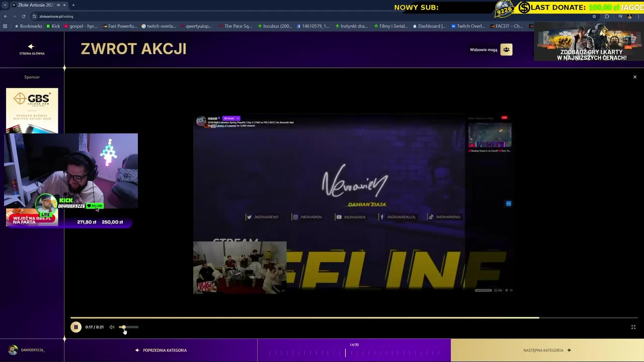Viewport: 644px width, 362px height.
Task: Open the Incubus (200... bookmark
Action: point(275,26)
